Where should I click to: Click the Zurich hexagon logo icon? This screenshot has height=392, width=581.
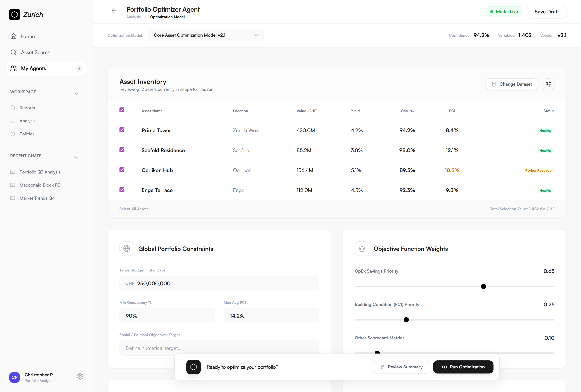pyautogui.click(x=15, y=15)
